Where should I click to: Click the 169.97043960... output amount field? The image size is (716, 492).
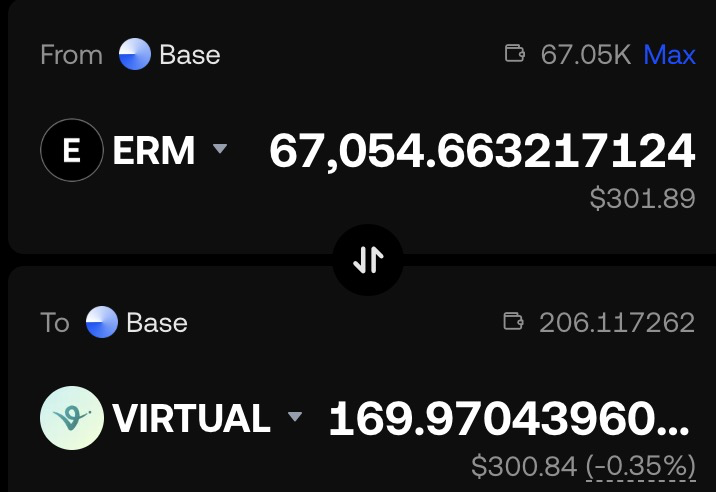click(509, 418)
